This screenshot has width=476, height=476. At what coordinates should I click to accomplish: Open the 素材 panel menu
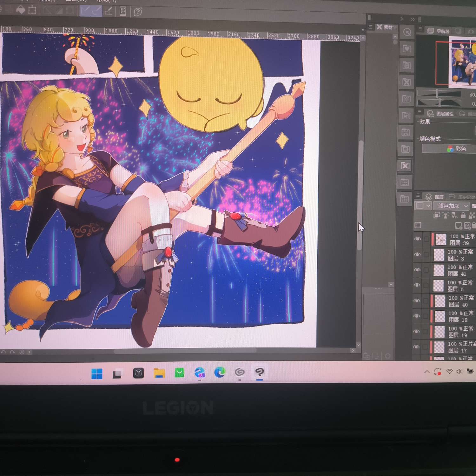pos(370,27)
